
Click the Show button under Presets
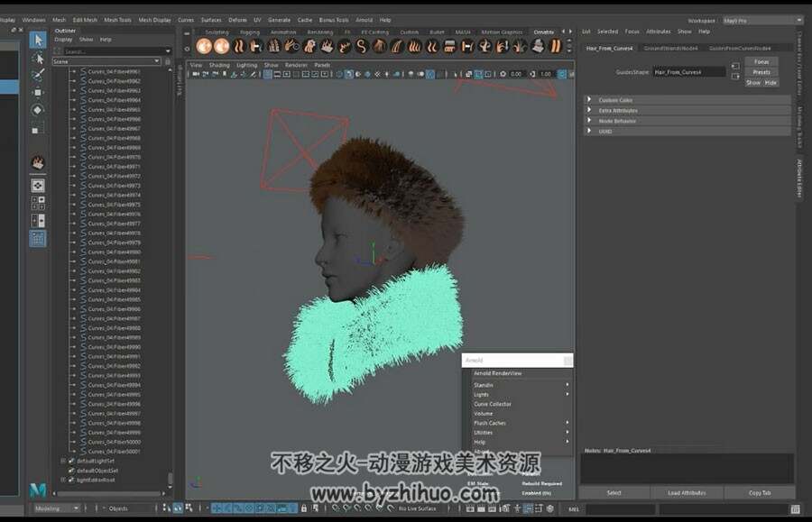point(753,83)
